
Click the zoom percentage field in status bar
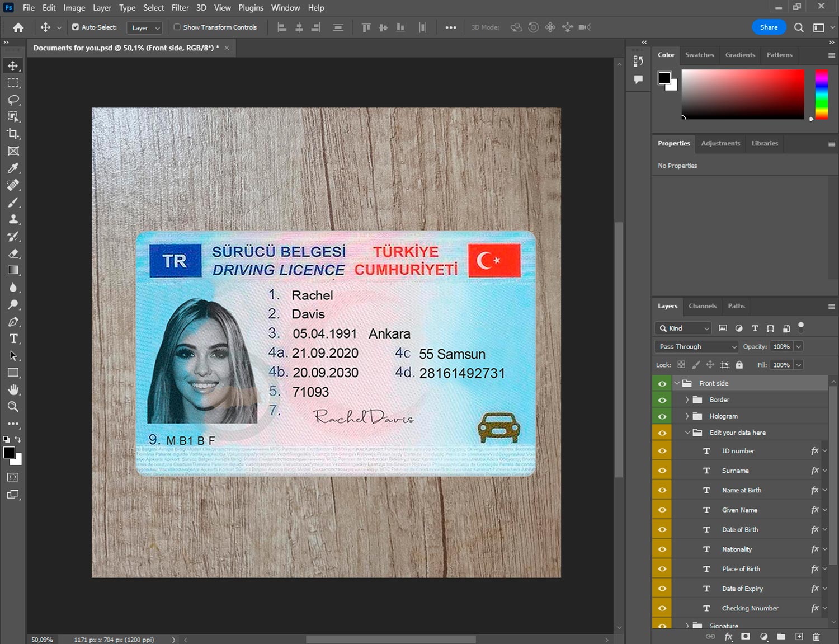[x=43, y=640]
